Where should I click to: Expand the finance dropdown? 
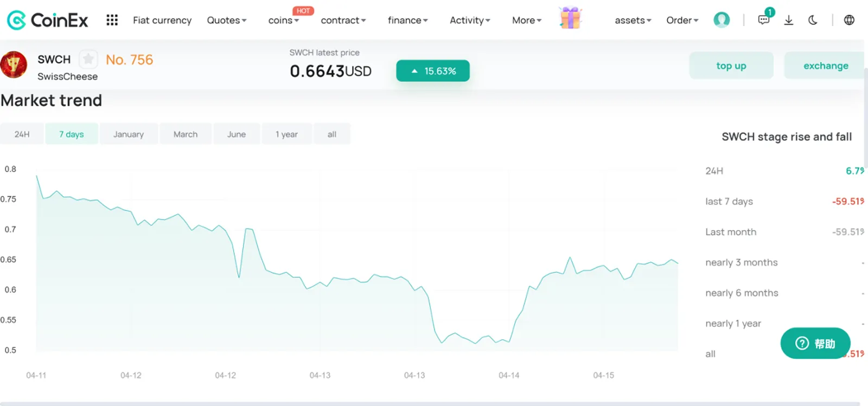(408, 20)
